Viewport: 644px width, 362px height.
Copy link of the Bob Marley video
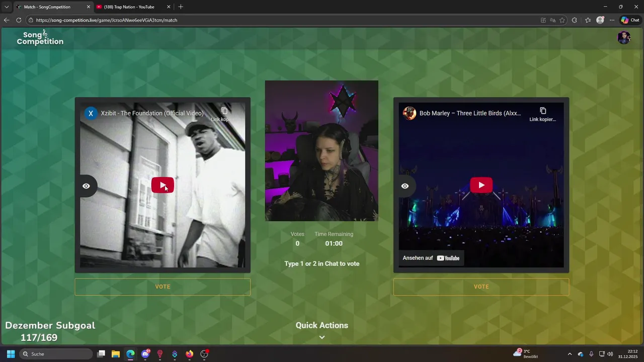(x=543, y=114)
